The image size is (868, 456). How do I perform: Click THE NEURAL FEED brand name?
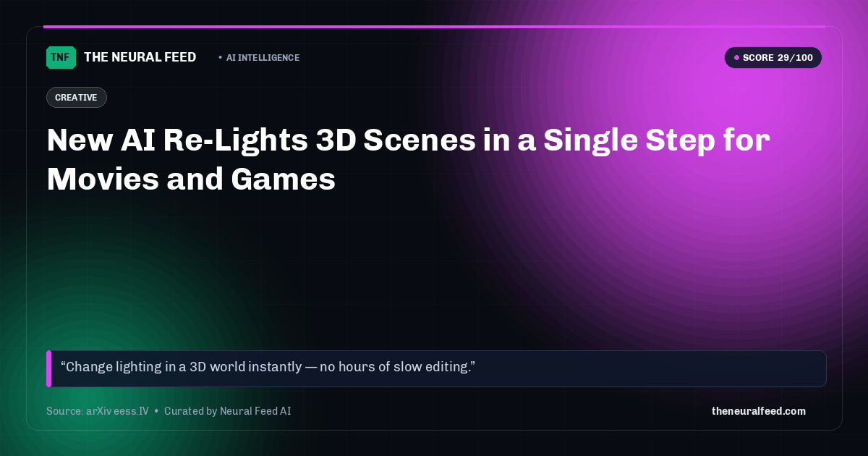[140, 57]
